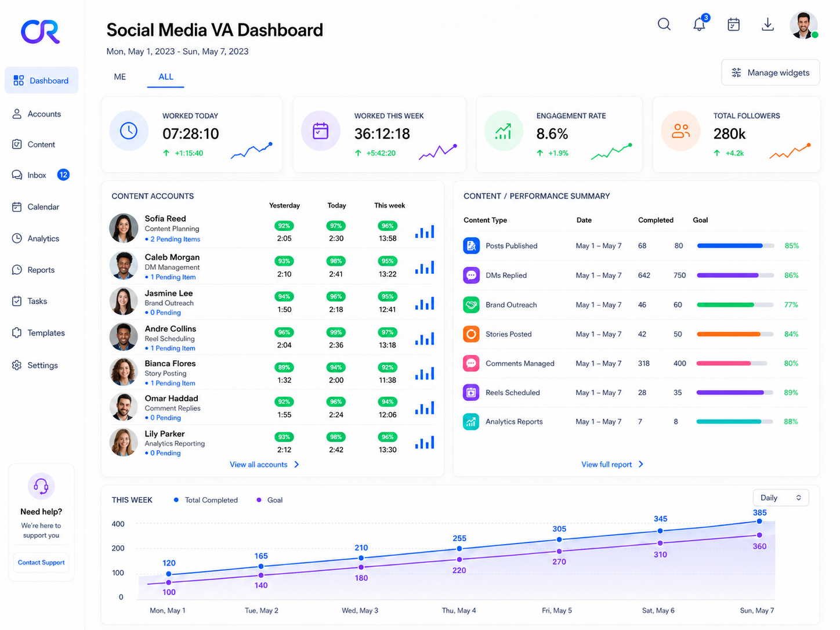This screenshot has width=840, height=630.
Task: Open user profile avatar in header
Action: pyautogui.click(x=803, y=25)
